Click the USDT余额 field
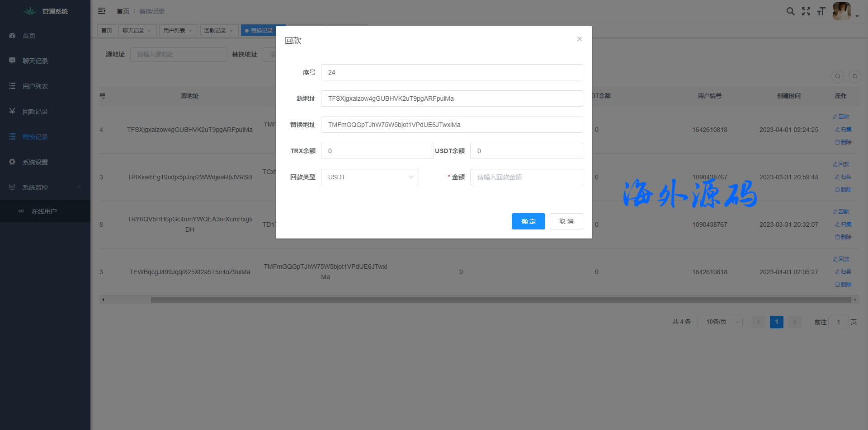The height and width of the screenshot is (430, 868). (x=527, y=151)
